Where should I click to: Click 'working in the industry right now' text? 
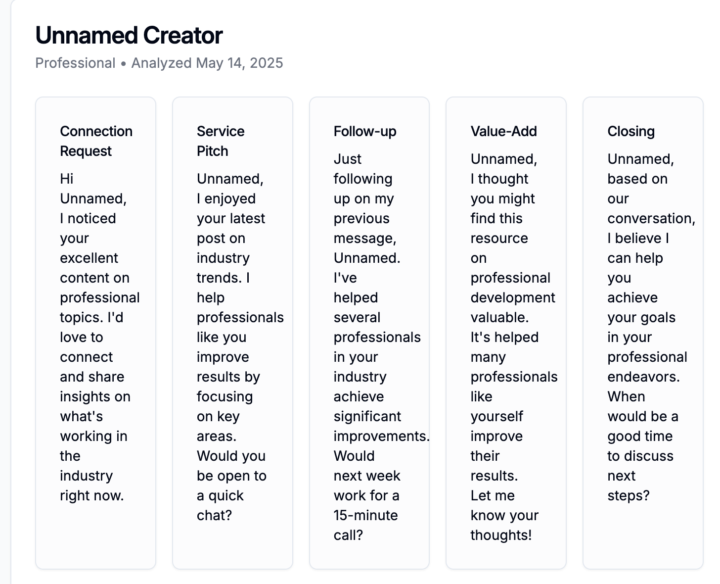click(x=92, y=455)
